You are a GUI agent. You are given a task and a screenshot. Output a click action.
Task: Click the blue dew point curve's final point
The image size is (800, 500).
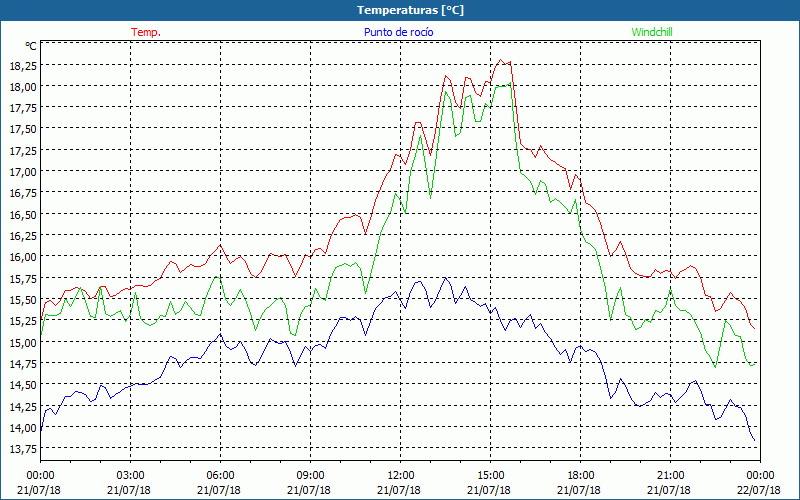coord(755,440)
